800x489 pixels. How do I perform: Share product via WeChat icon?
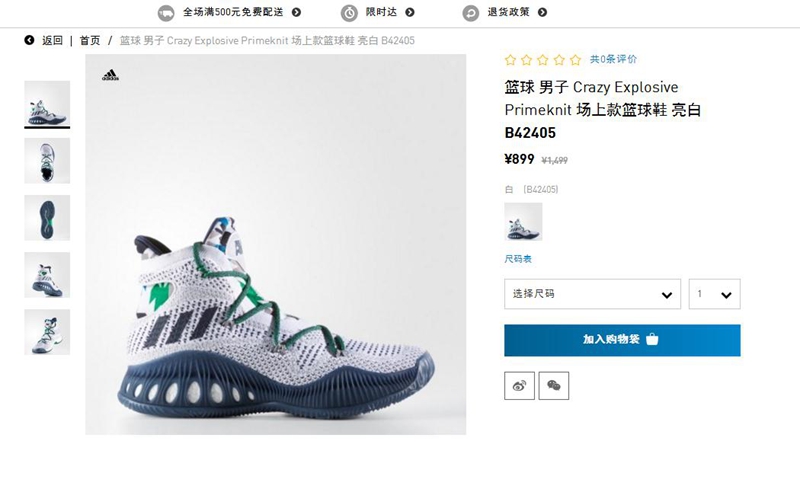(554, 386)
